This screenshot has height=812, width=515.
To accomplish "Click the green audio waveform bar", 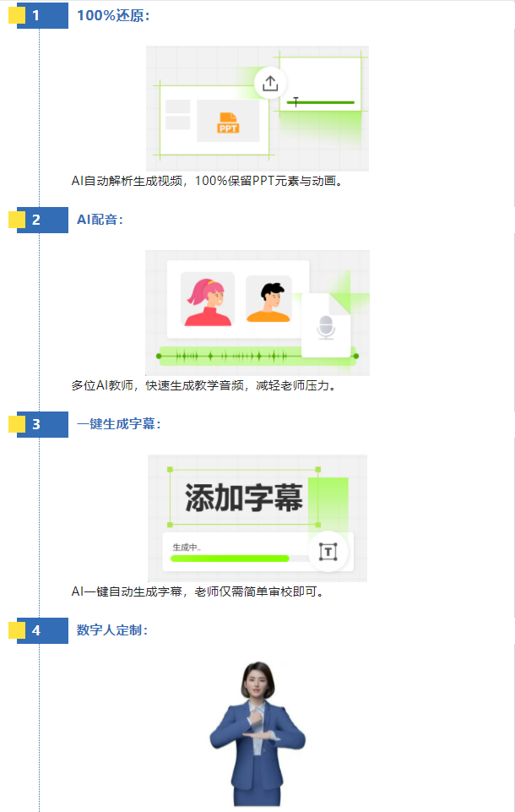I will point(257,356).
